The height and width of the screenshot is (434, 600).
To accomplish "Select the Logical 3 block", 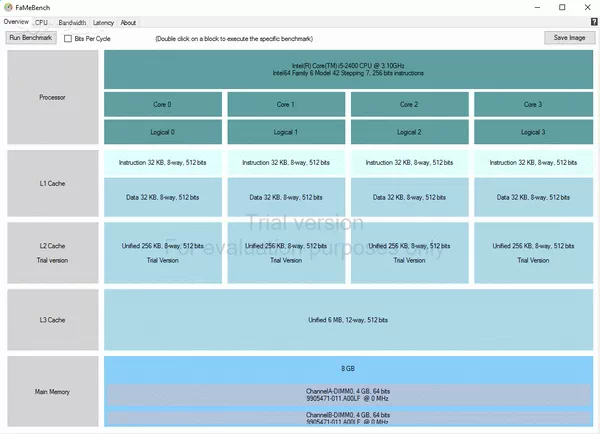I will pos(534,131).
